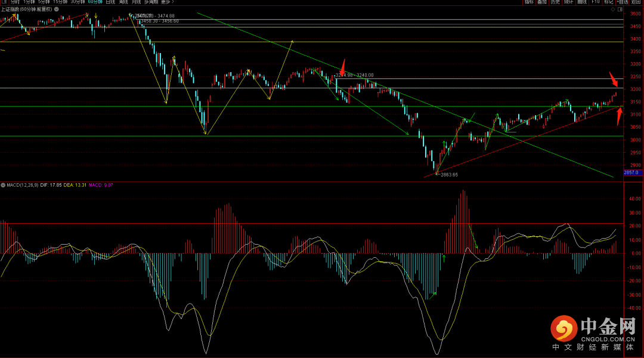The width and height of the screenshot is (644, 358).
Task: Click the panel icon left of 分时
Action: tap(4, 2)
